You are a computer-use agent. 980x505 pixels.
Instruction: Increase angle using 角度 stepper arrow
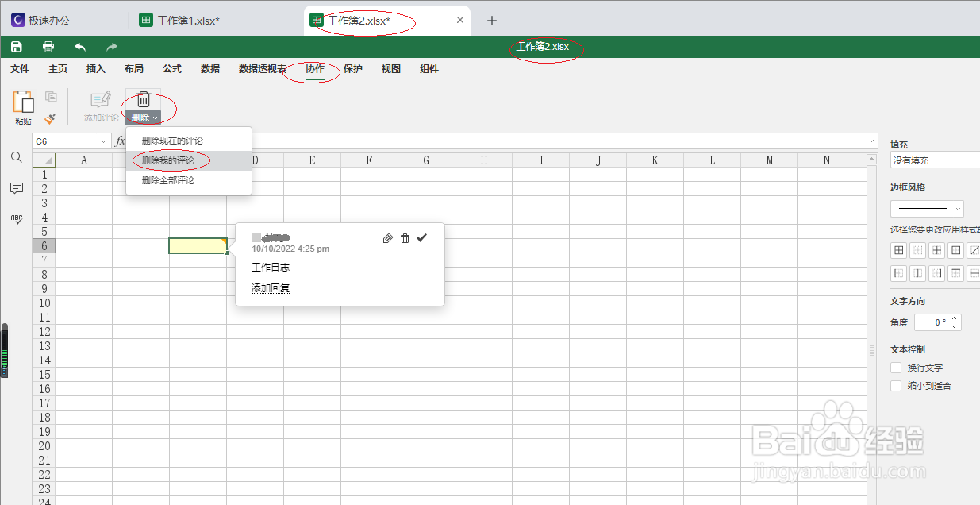pyautogui.click(x=955, y=318)
